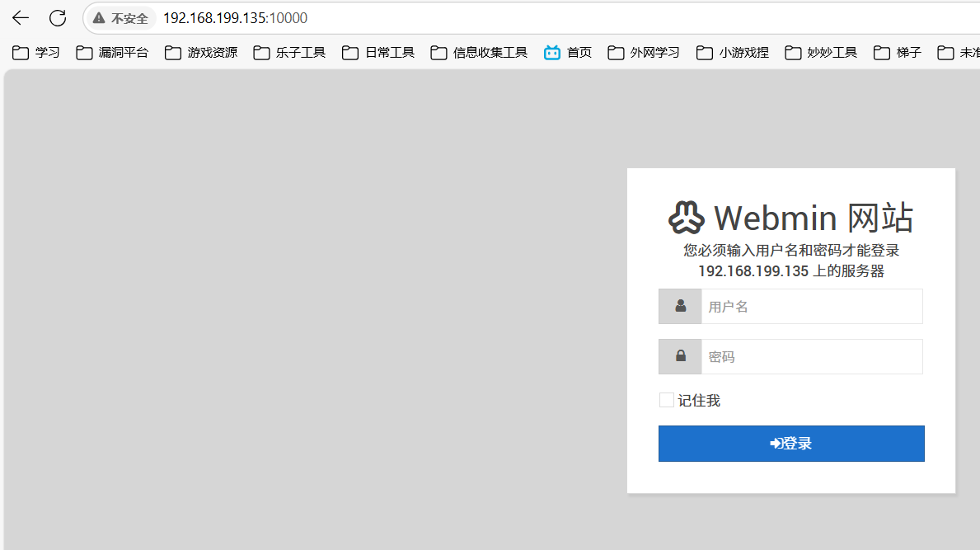Screen dimensions: 980x550
Task: Open the 首页 bilibili bookmark
Action: pos(568,53)
